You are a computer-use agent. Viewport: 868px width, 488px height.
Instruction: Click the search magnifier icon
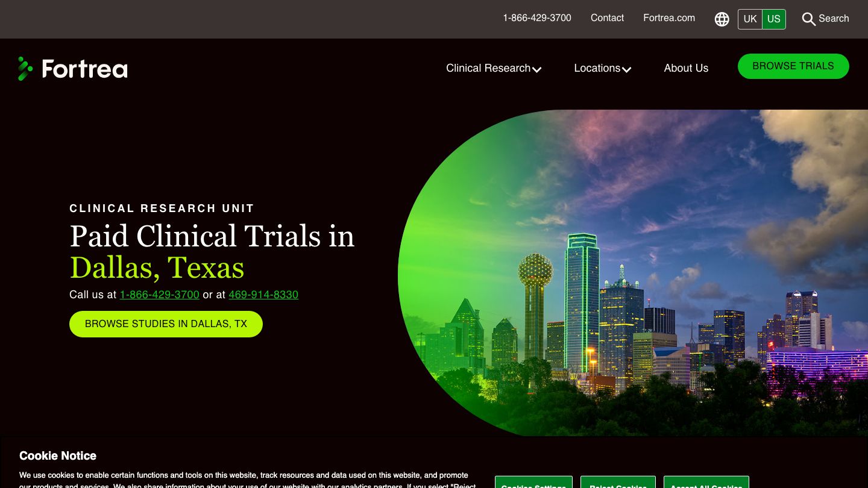808,19
